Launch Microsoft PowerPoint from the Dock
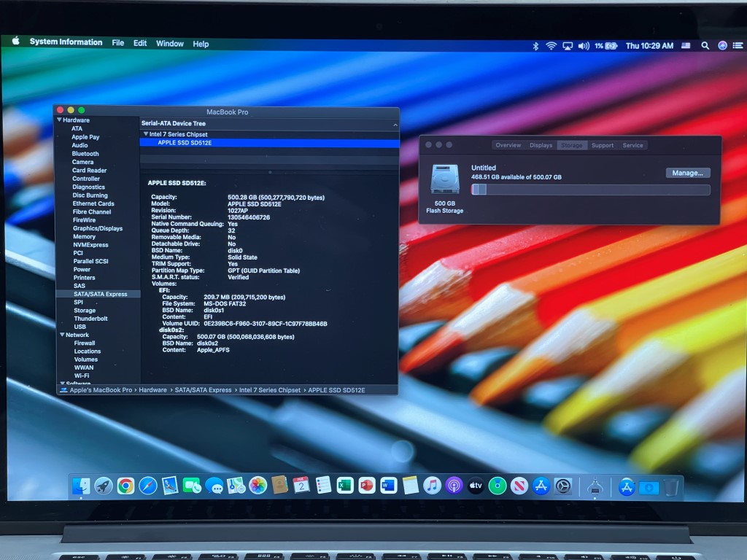Image resolution: width=747 pixels, height=560 pixels. [x=367, y=486]
